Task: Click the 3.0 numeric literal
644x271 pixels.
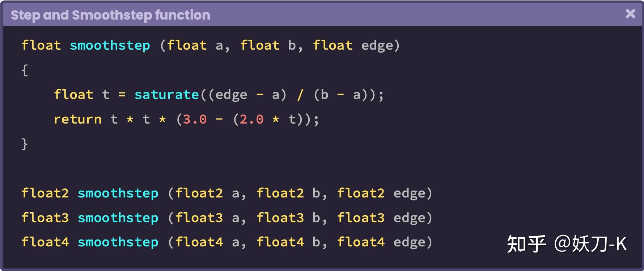Action: pyautogui.click(x=195, y=120)
